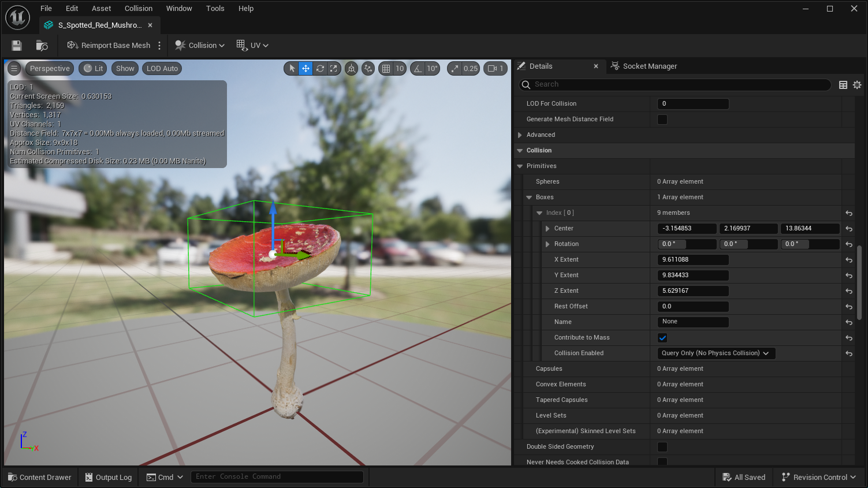
Task: Enable Double Sided Geometry checkbox
Action: tap(662, 447)
